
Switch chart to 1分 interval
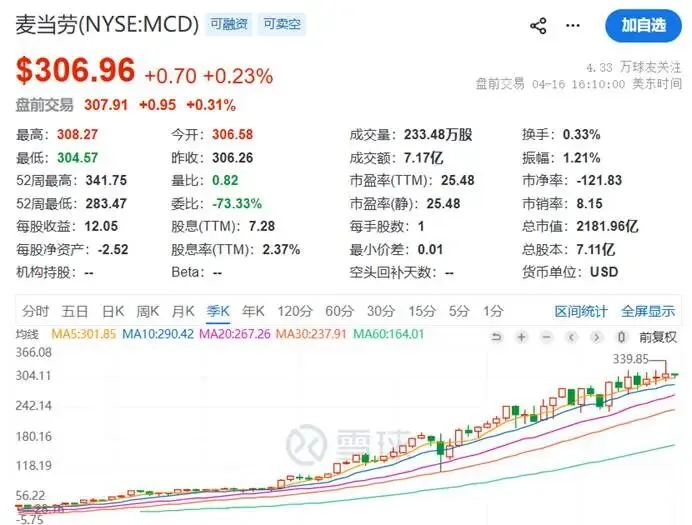493,311
